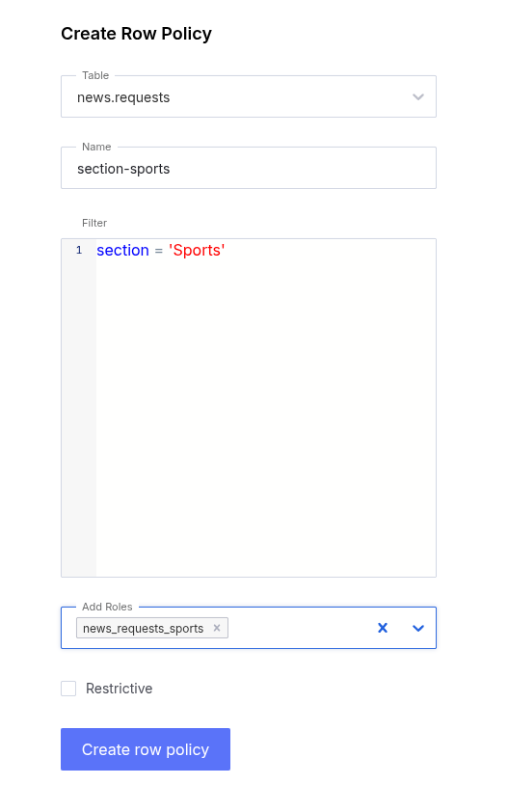The width and height of the screenshot is (508, 812).
Task: Select the news.requests table value
Action: (x=123, y=97)
